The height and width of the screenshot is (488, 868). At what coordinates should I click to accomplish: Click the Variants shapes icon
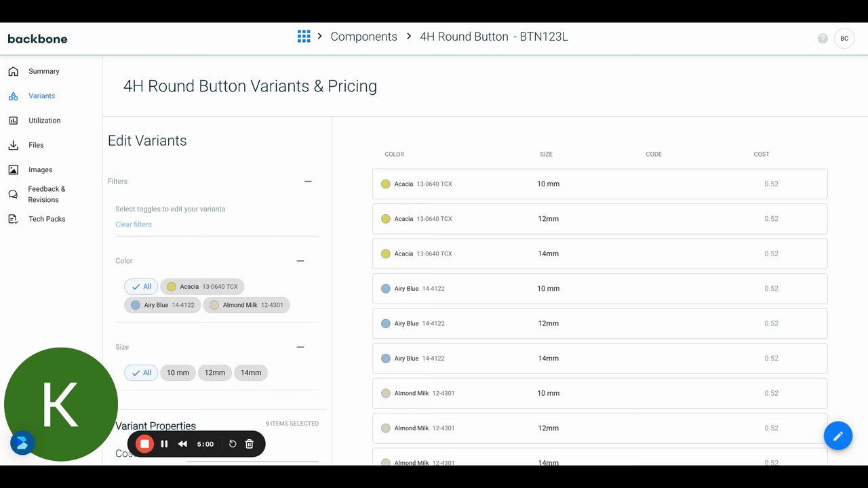coord(13,96)
